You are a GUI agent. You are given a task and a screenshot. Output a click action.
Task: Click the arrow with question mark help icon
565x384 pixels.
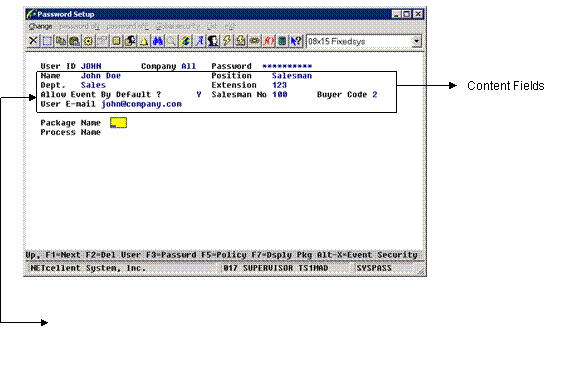coord(296,41)
